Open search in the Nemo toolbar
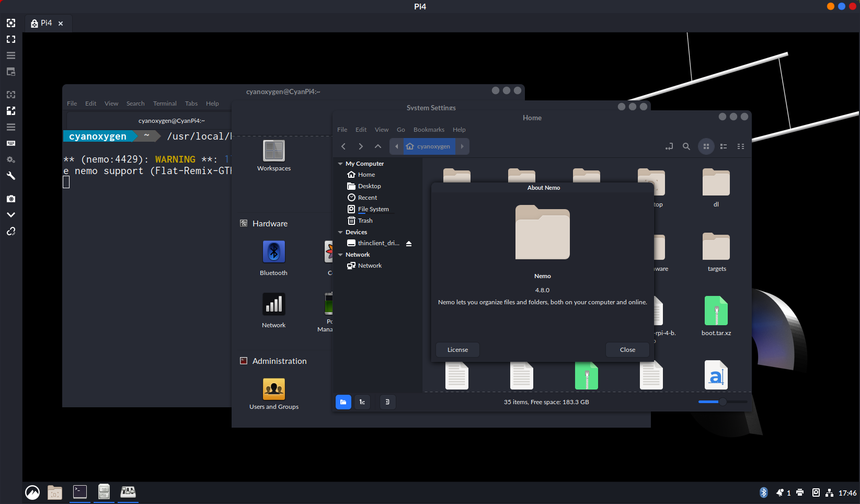This screenshot has width=860, height=504. click(686, 146)
